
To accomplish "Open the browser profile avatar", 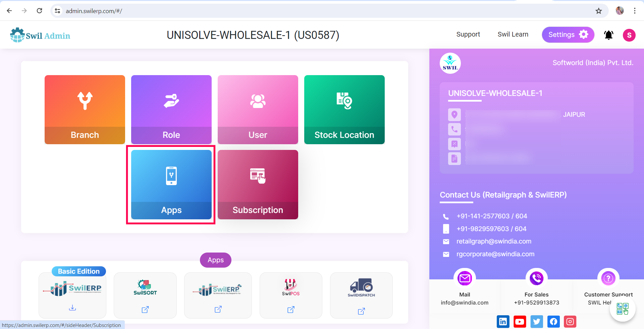I will coord(620,11).
